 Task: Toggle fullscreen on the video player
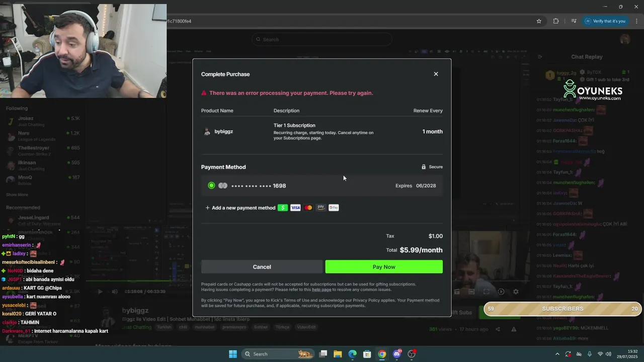[x=486, y=292]
